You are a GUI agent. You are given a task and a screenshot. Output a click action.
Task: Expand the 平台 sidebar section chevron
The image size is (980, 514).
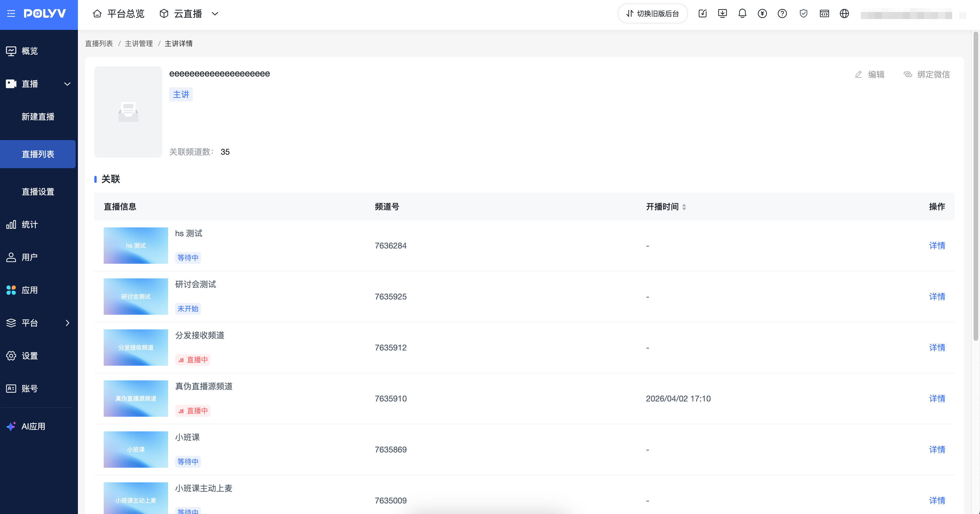[x=67, y=323]
